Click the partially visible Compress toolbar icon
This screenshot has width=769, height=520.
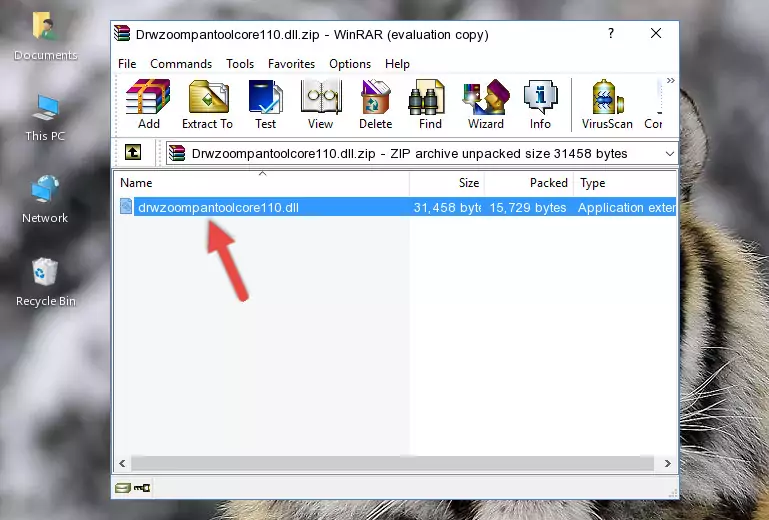pyautogui.click(x=654, y=104)
